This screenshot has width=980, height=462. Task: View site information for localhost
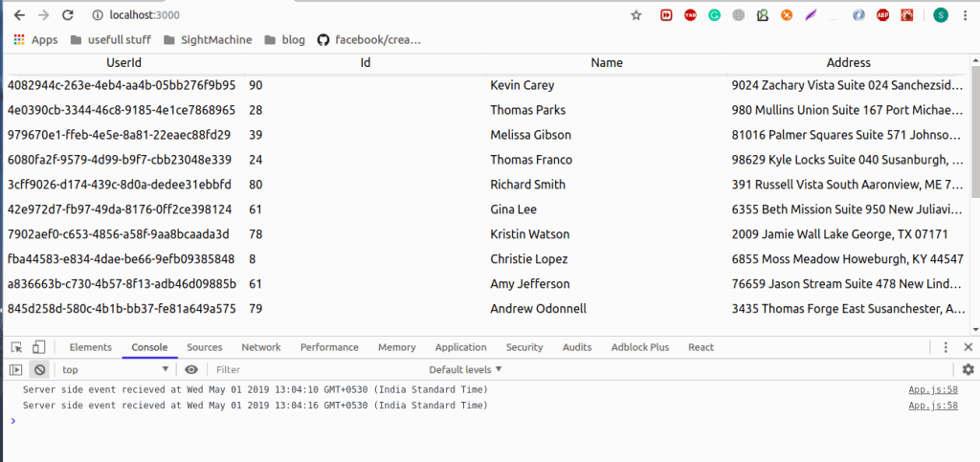click(x=97, y=15)
